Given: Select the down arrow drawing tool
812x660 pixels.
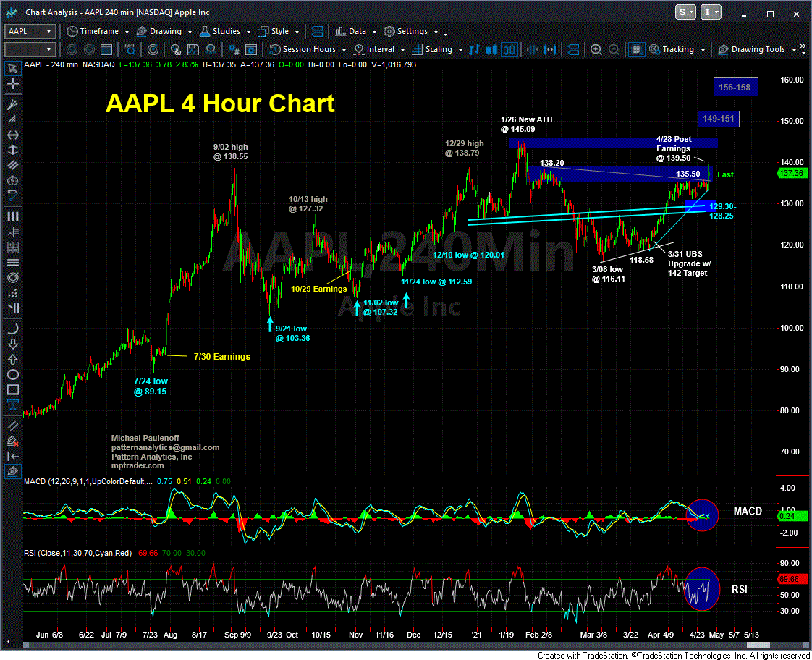Looking at the screenshot, I should pyautogui.click(x=12, y=344).
